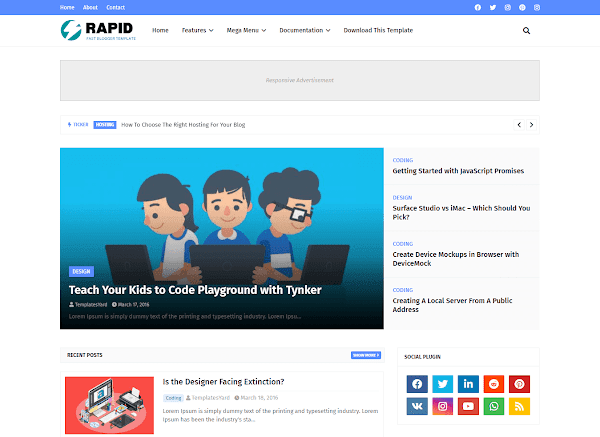Open Surface Studio vs iMac article
Viewport: 600px width, 437px height.
coord(461,212)
